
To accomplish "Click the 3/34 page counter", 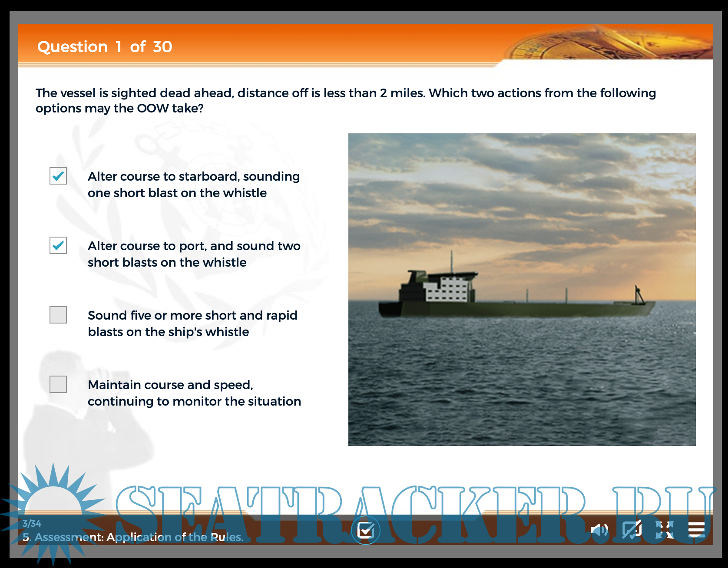I will [32, 523].
